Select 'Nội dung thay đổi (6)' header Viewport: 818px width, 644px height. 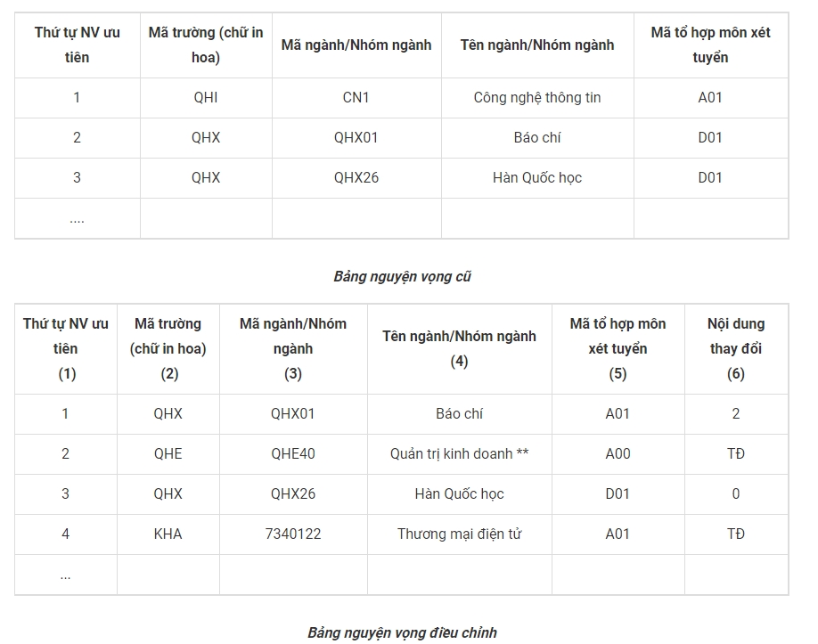click(x=736, y=349)
